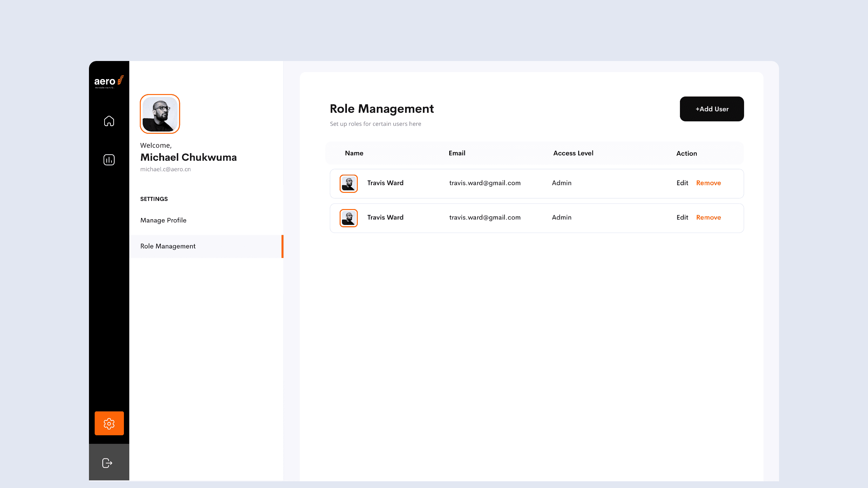Remove the second Travis Ward user
Screen dimensions: 868x488
708,217
